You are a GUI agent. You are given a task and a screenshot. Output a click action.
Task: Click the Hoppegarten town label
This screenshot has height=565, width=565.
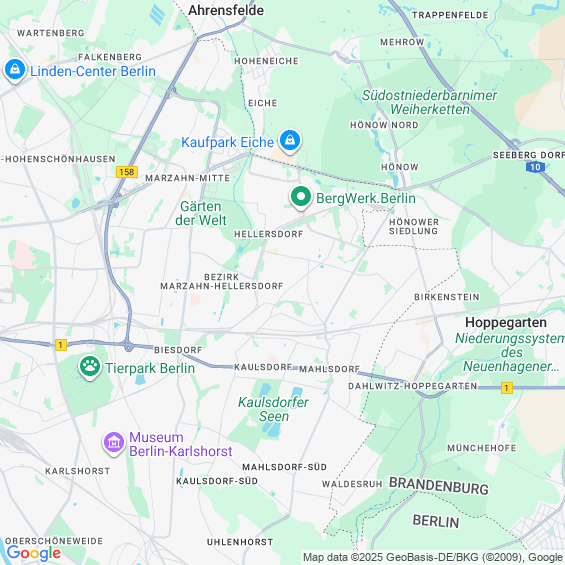[x=506, y=322]
